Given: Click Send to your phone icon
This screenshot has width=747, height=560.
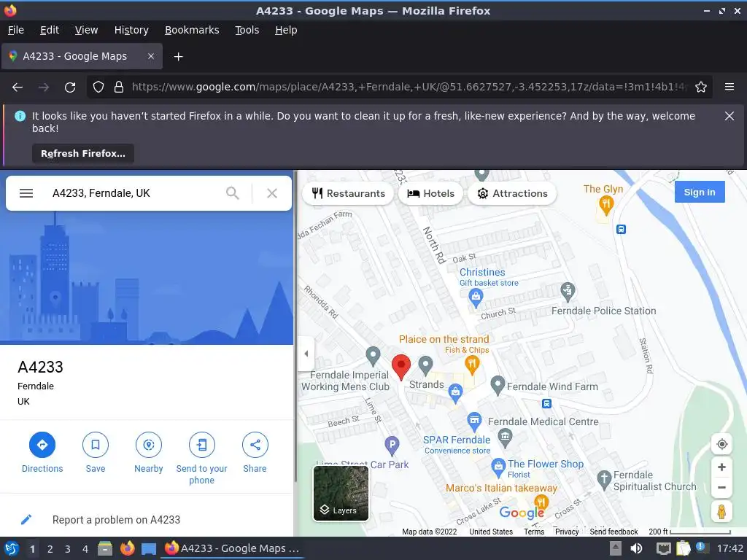Looking at the screenshot, I should (202, 445).
